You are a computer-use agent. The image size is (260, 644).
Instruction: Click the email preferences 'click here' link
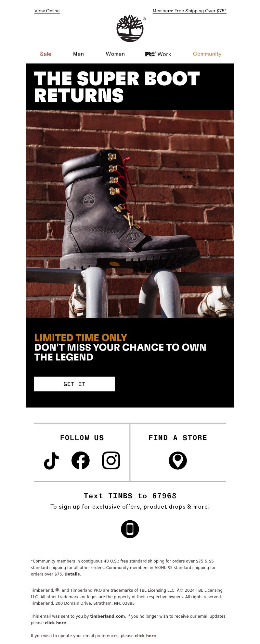click(x=145, y=636)
